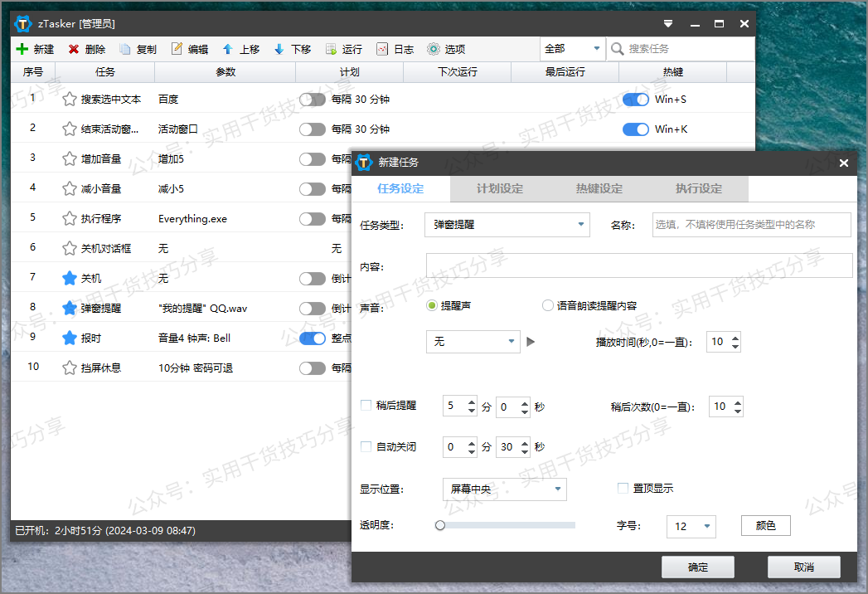
Task: Adjust the 透明度 transparency slider
Action: (x=439, y=524)
